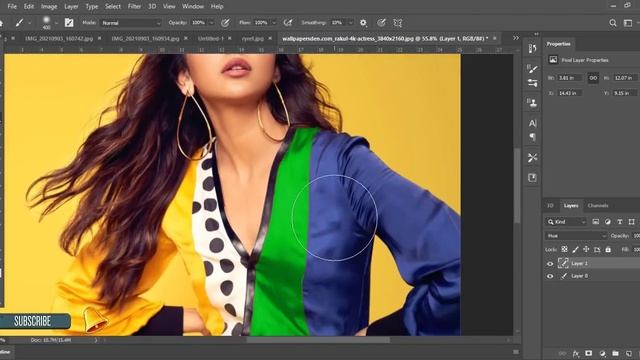The width and height of the screenshot is (640, 360).
Task: Open the Opacity 100% dropdown arrow
Action: [211, 23]
